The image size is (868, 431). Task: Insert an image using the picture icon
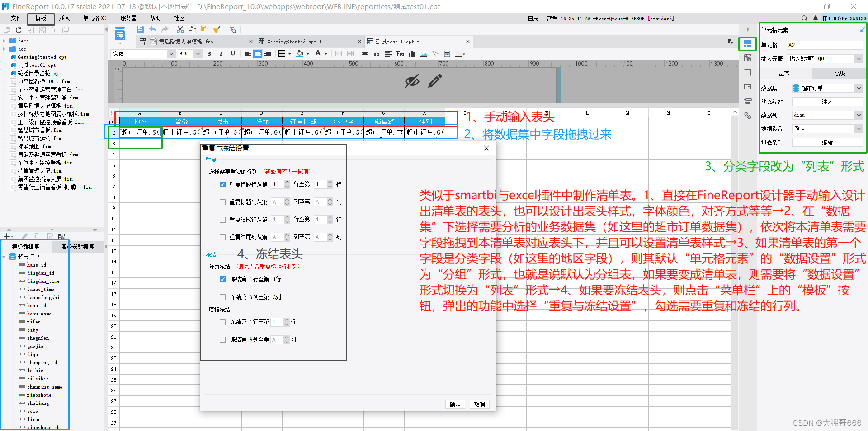click(x=424, y=54)
